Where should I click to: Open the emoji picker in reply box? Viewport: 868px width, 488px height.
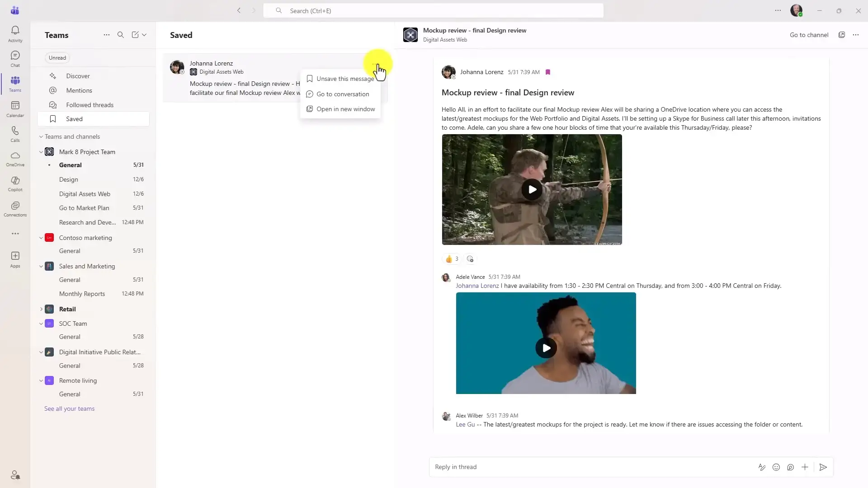(776, 467)
